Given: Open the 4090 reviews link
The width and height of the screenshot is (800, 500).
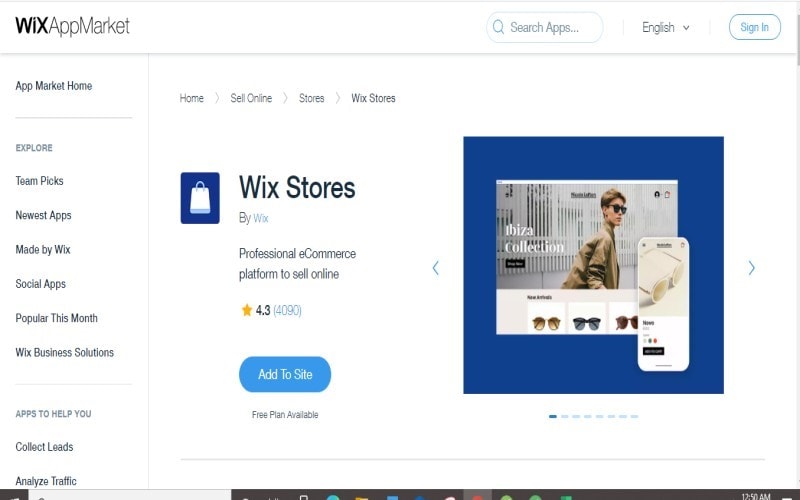Looking at the screenshot, I should point(287,310).
